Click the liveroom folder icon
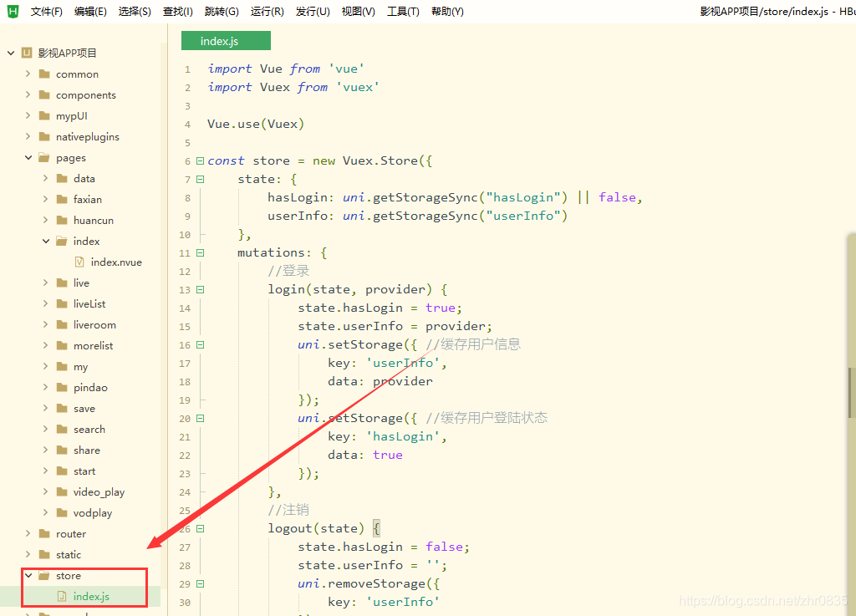The height and width of the screenshot is (616, 856). pos(62,324)
